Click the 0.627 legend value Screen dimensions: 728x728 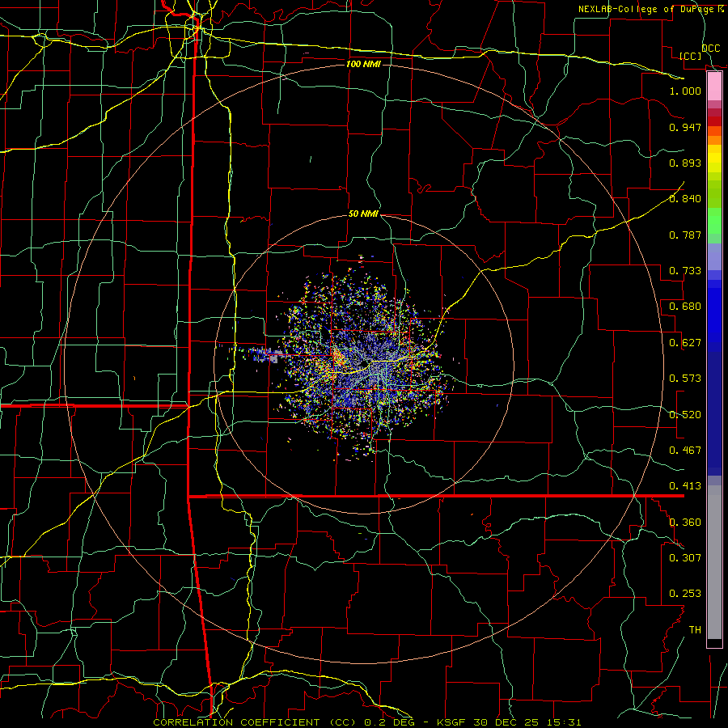tap(685, 343)
